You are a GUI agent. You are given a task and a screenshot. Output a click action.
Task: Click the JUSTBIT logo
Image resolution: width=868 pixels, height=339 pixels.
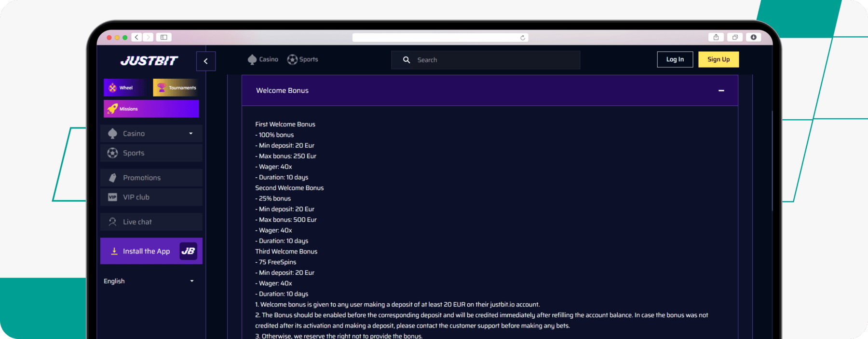point(149,61)
